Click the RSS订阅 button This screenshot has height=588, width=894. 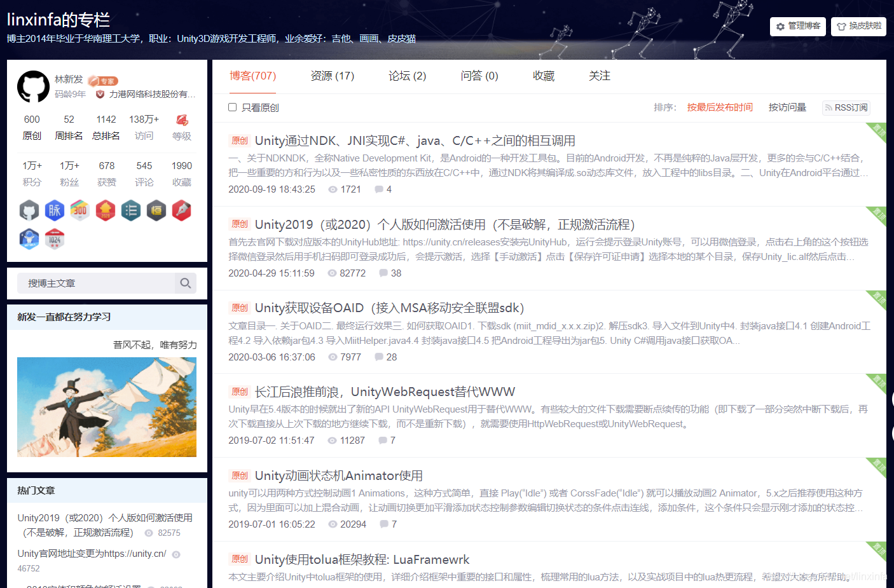point(846,107)
